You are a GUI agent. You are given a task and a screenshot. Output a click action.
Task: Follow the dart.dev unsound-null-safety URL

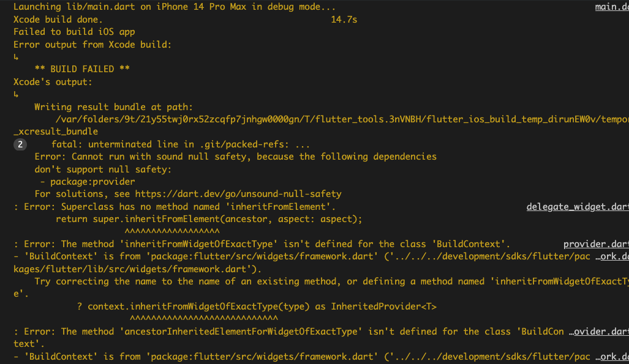pos(238,194)
